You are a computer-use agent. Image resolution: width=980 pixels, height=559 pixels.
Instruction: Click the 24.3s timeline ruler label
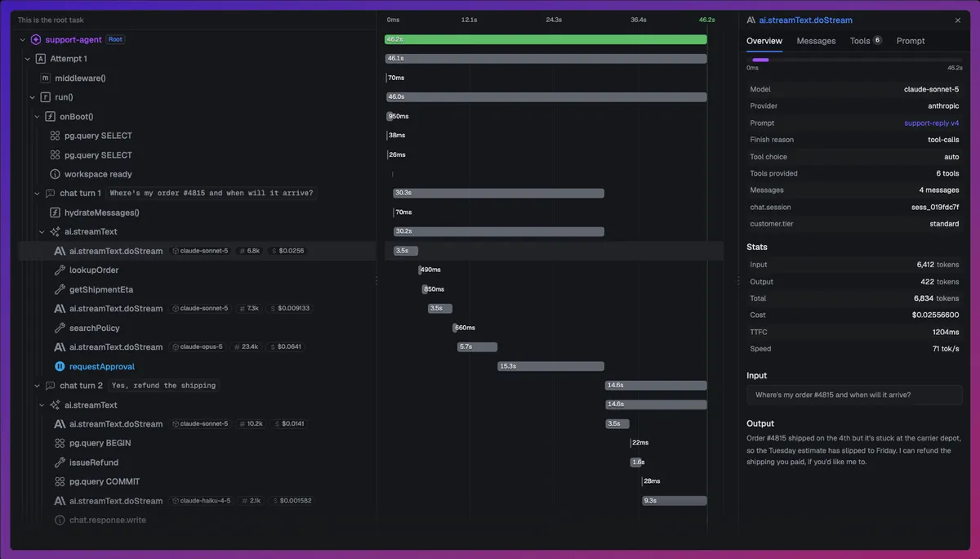pyautogui.click(x=554, y=20)
